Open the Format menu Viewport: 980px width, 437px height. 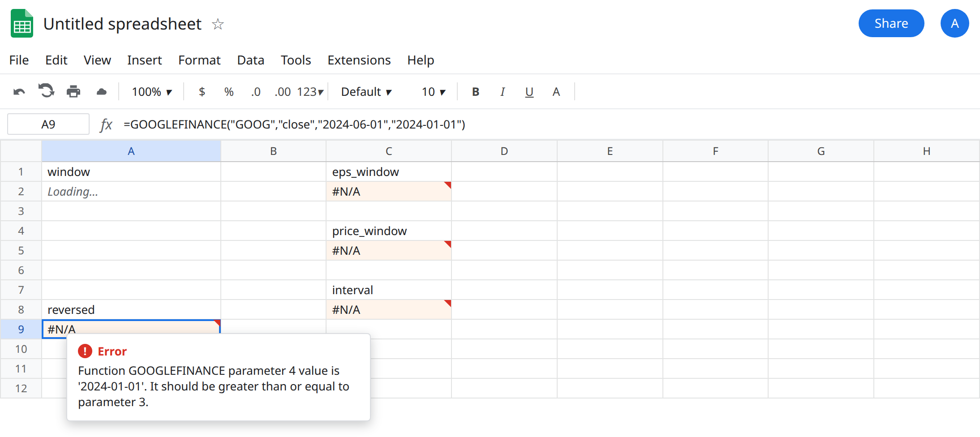tap(199, 60)
